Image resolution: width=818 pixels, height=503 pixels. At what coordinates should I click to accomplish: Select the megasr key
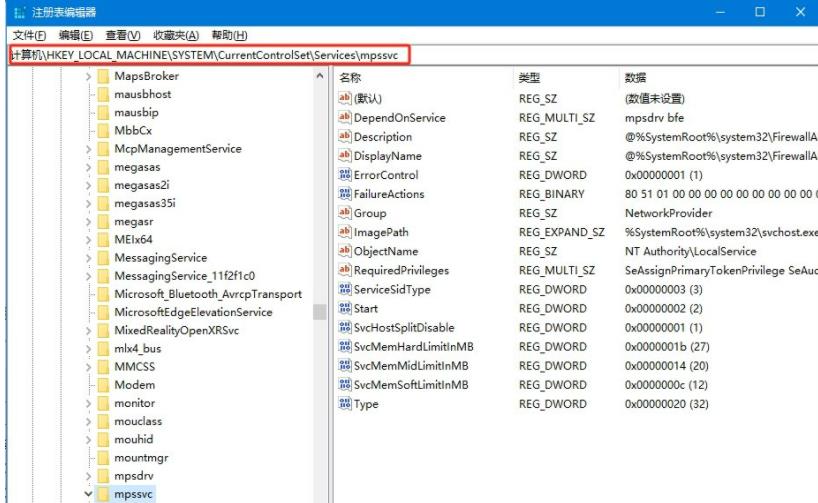point(134,222)
